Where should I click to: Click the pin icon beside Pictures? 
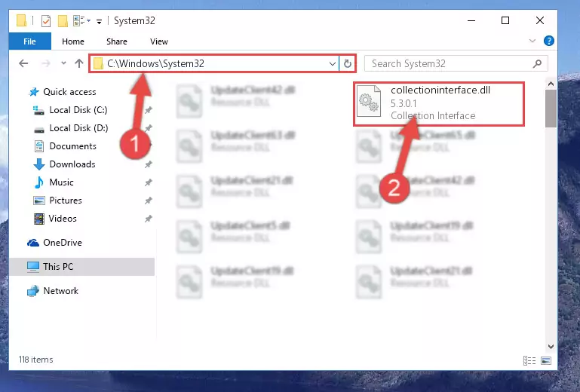click(149, 201)
